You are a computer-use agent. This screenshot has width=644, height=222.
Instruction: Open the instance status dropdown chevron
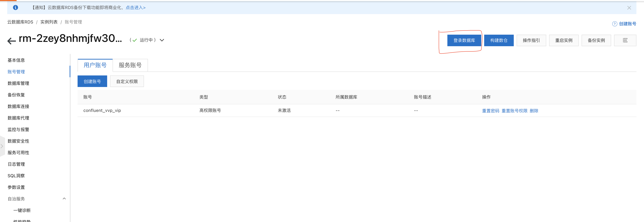[x=162, y=40]
